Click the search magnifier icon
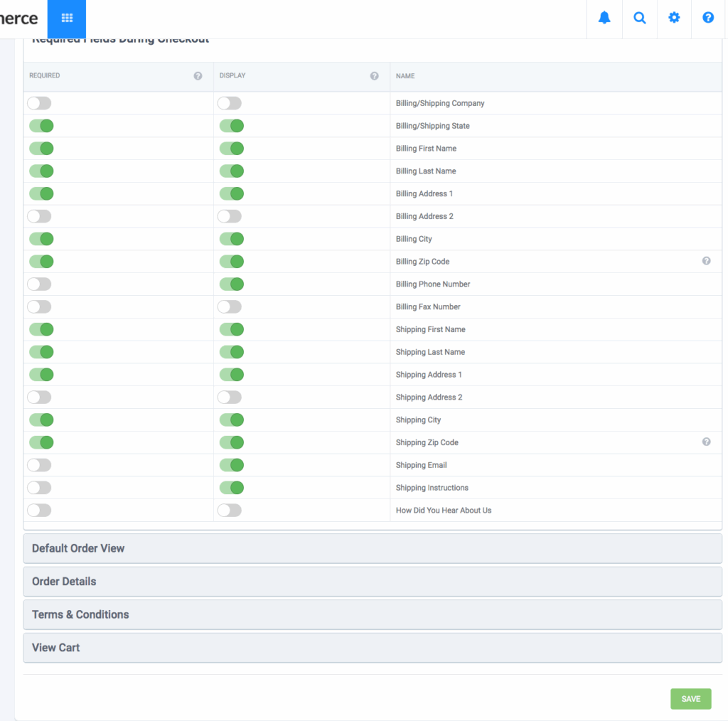This screenshot has height=721, width=728. (x=640, y=18)
